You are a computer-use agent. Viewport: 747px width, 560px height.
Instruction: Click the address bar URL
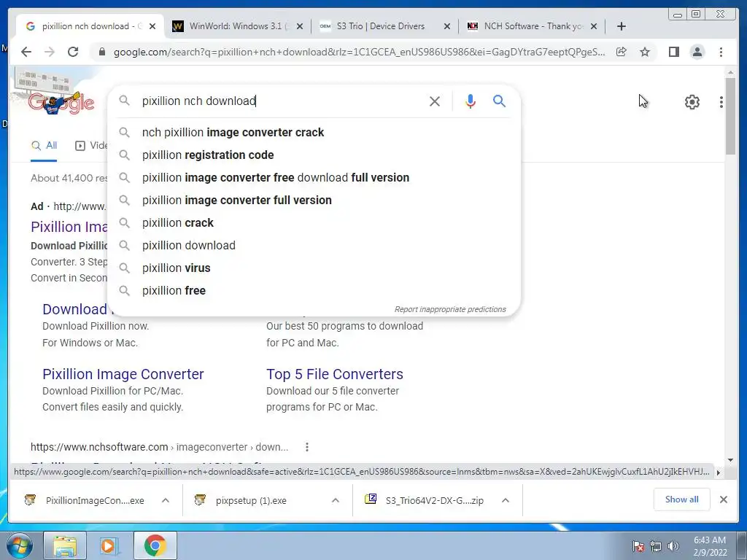[x=358, y=52]
